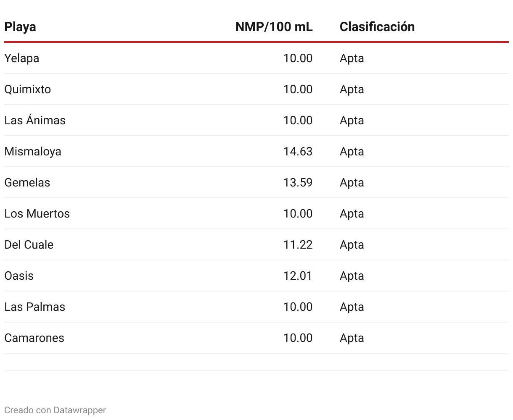513x420 pixels.
Task: Select the Del Cuale row label
Action: (29, 245)
